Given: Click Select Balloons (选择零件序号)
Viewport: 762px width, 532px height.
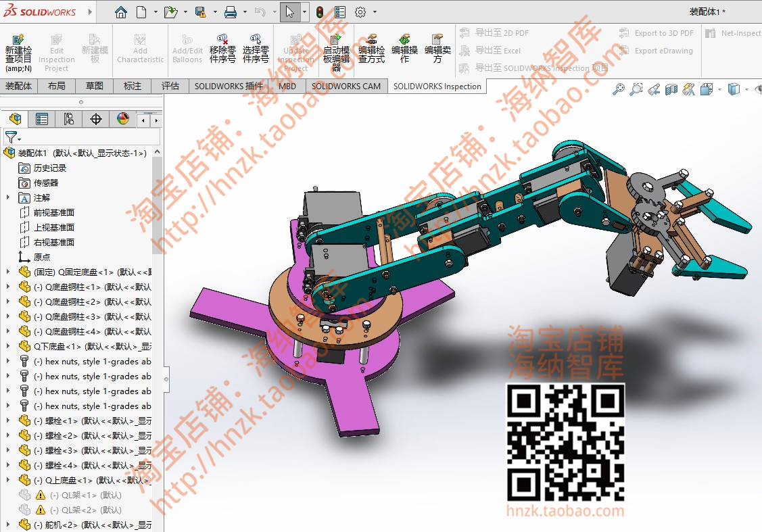Looking at the screenshot, I should pyautogui.click(x=256, y=49).
